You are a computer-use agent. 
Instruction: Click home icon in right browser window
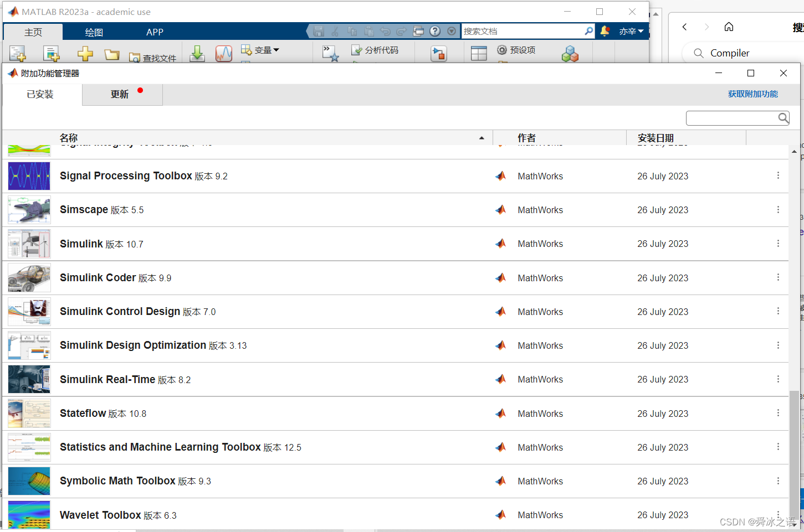[729, 27]
